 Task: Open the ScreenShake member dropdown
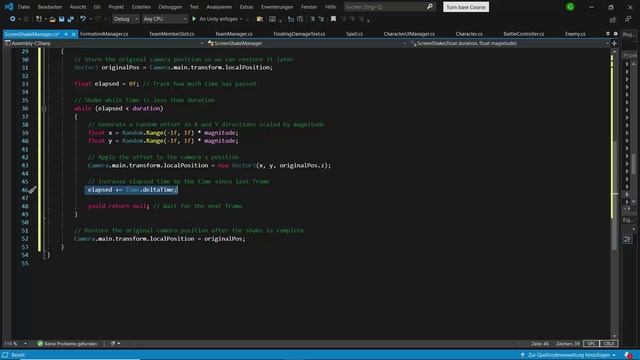[x=509, y=43]
